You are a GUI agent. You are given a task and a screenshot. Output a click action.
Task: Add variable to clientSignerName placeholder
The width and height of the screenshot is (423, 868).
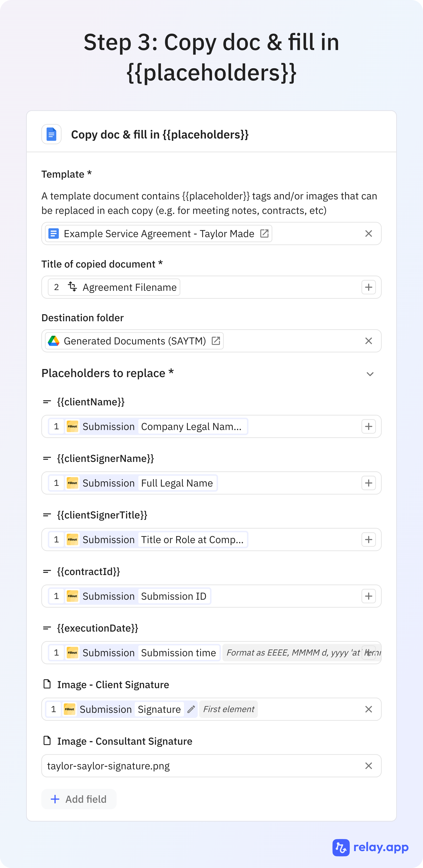pos(368,483)
